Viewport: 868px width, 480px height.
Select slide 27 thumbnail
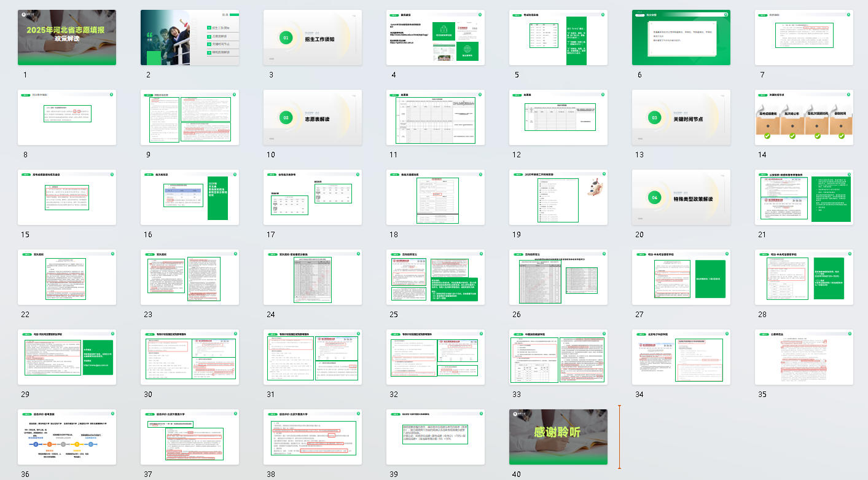[681, 277]
